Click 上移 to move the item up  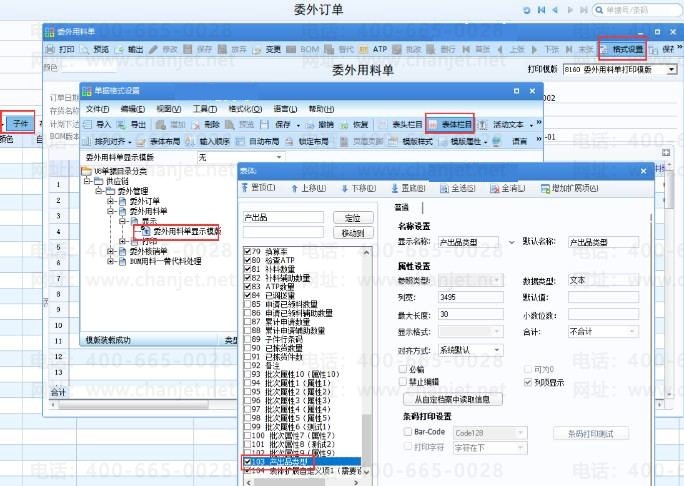click(309, 188)
